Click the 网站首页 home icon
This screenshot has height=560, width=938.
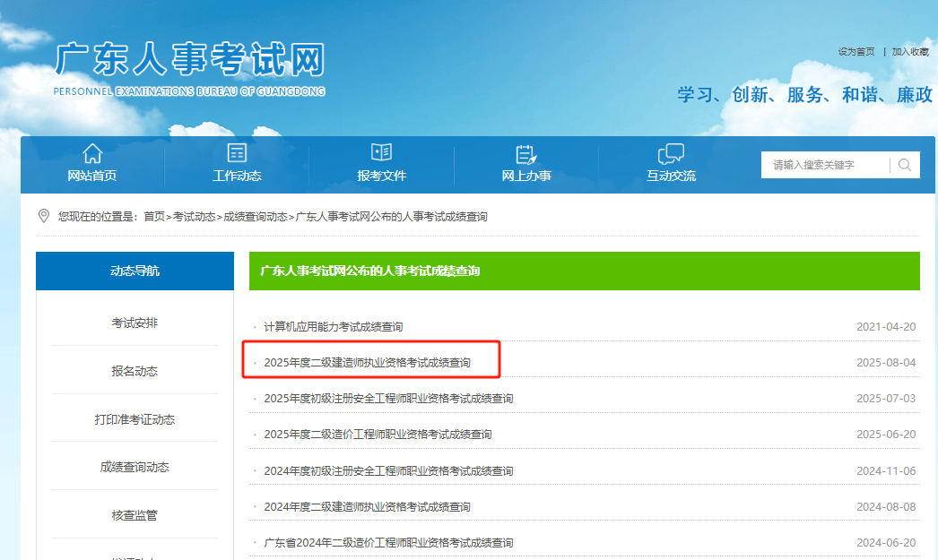pyautogui.click(x=92, y=151)
